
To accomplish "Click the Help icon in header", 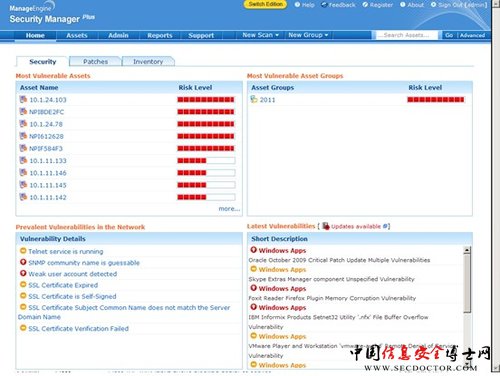I will pyautogui.click(x=297, y=5).
